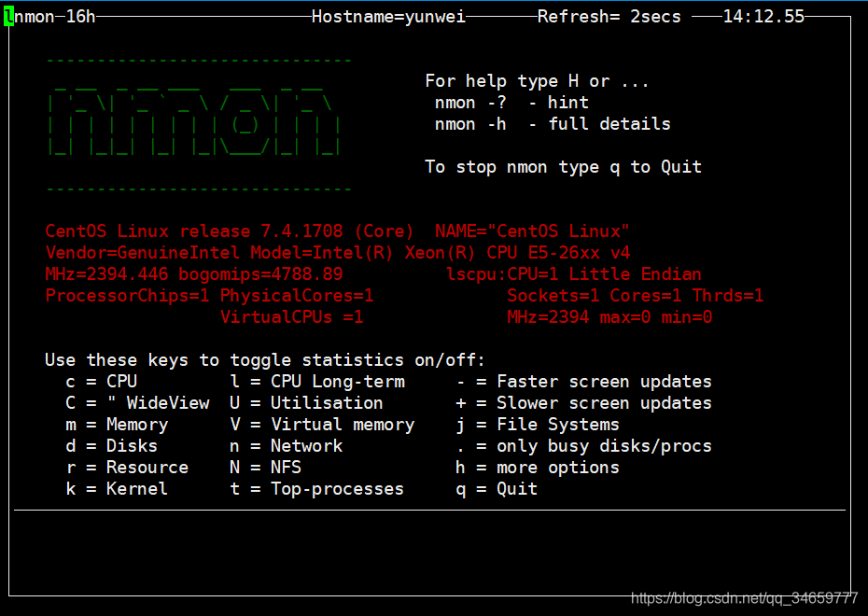Viewport: 868px width, 616px height.
Task: Click the 'd = Disks' option
Action: [x=111, y=446]
